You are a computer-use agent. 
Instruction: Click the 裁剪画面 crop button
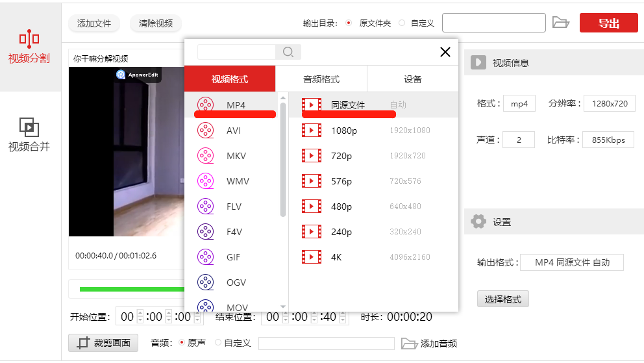103,342
